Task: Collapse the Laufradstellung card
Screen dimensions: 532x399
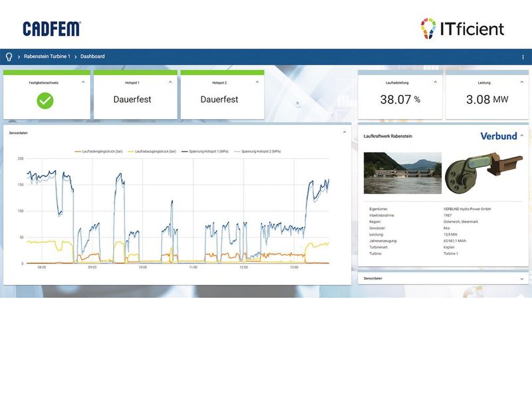Action: pyautogui.click(x=435, y=82)
